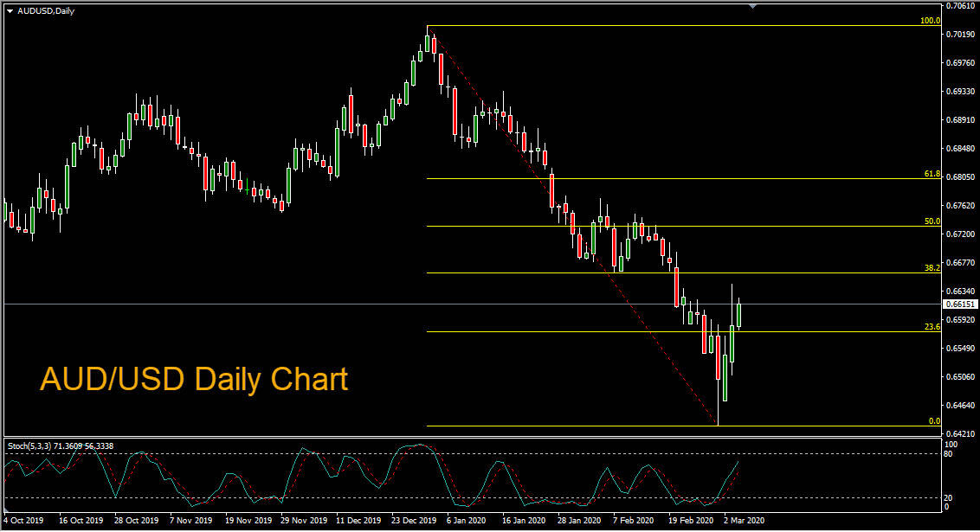The height and width of the screenshot is (532, 980).
Task: Click the AUD/USD Daily Chart orange title text
Action: (x=194, y=380)
